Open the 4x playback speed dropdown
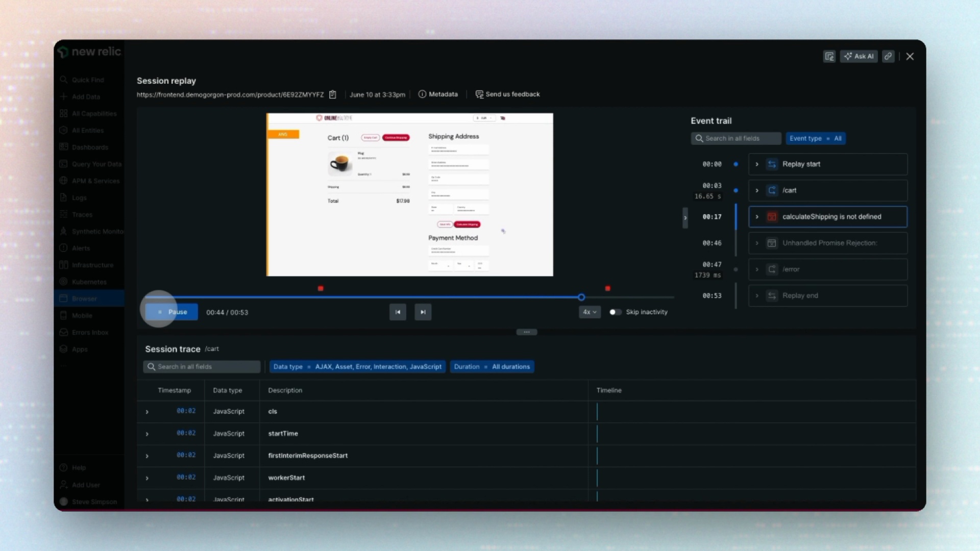This screenshot has width=980, height=551. [x=590, y=312]
